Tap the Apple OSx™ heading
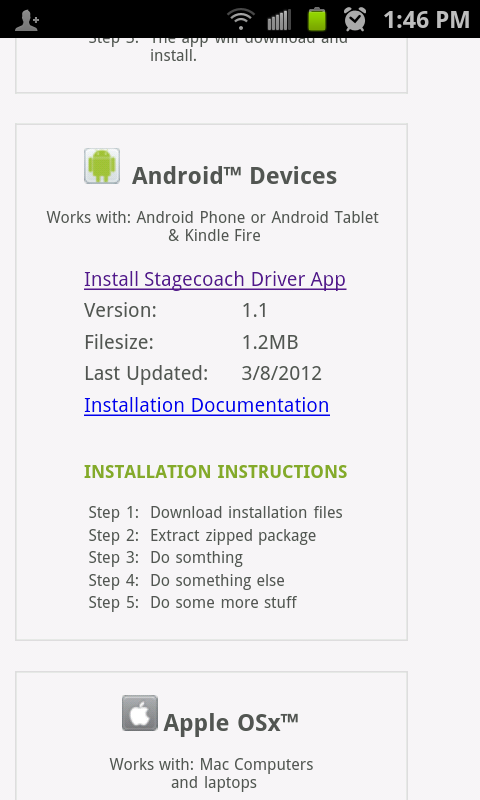 pos(231,722)
